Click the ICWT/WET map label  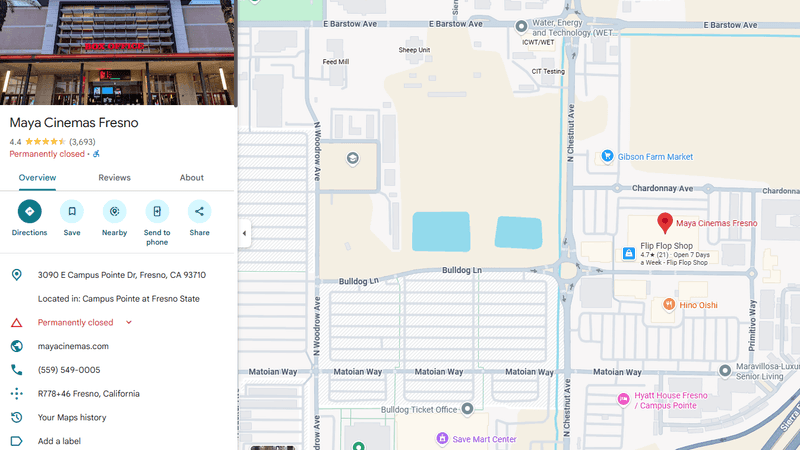[x=538, y=42]
